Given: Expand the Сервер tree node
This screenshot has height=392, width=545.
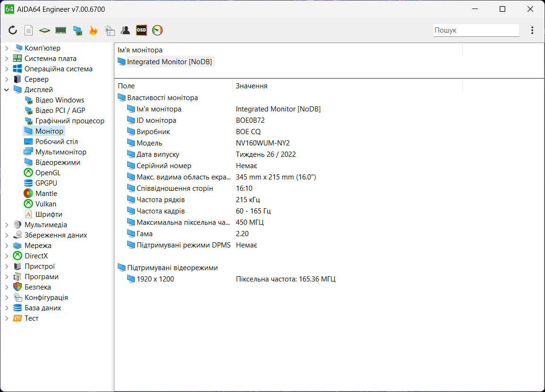Looking at the screenshot, I should point(7,79).
